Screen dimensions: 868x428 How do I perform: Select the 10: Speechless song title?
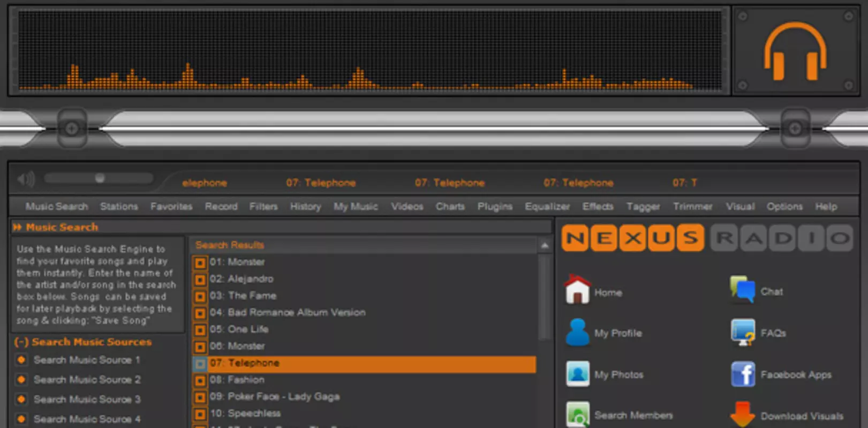(245, 414)
